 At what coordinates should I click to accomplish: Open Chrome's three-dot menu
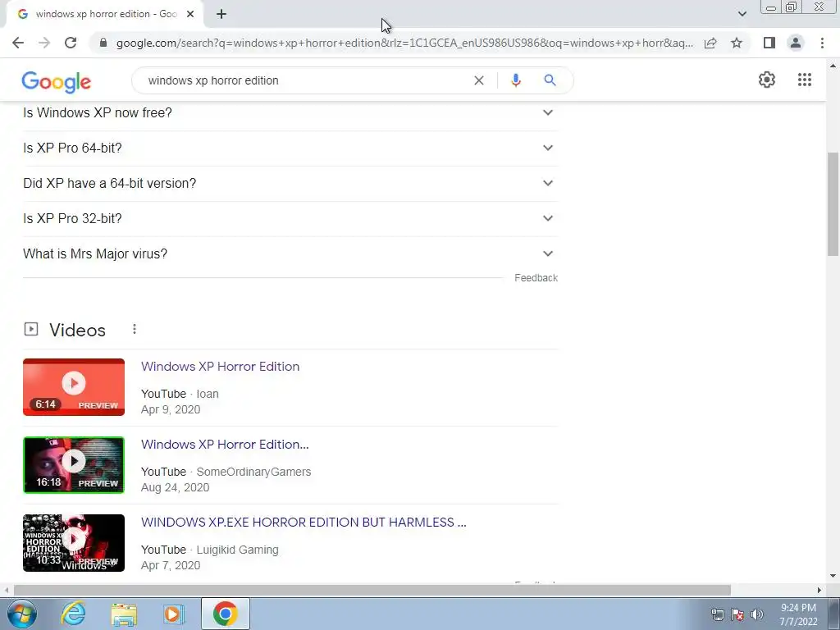tap(822, 43)
